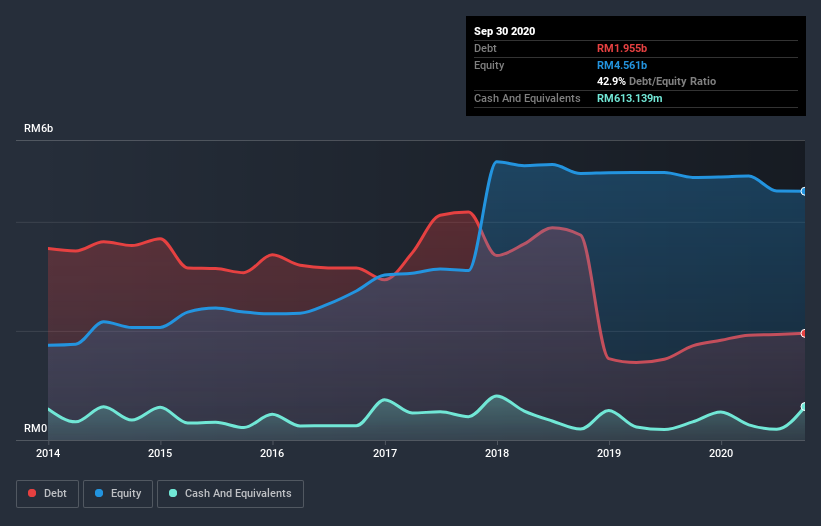Click the 2014 x-axis label

pos(48,453)
